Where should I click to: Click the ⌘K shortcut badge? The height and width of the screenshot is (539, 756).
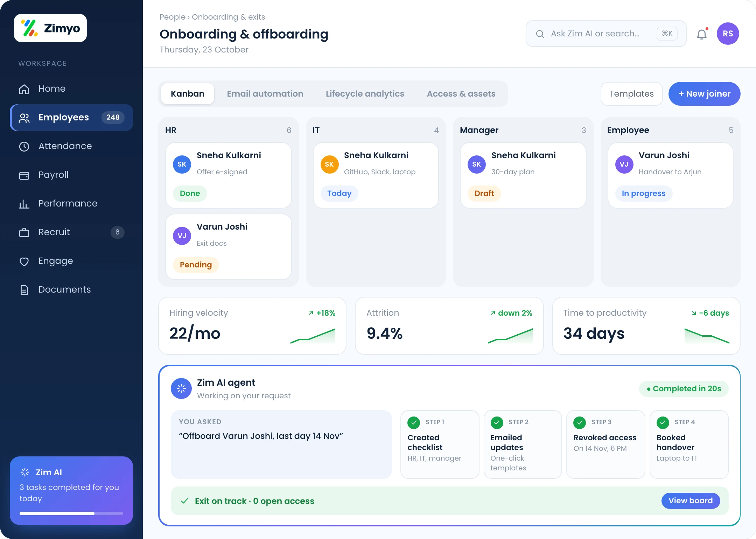pos(667,34)
